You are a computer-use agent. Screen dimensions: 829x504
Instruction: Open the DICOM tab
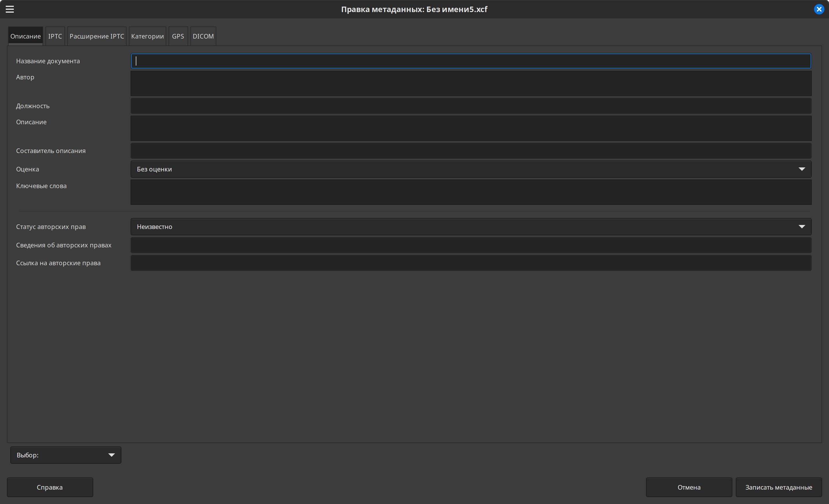click(203, 36)
